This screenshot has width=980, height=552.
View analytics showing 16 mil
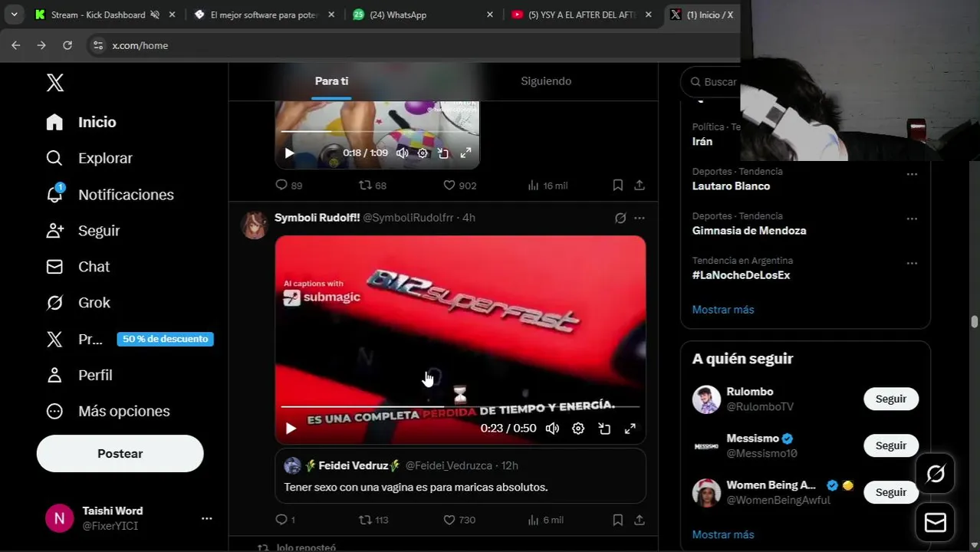(x=548, y=186)
